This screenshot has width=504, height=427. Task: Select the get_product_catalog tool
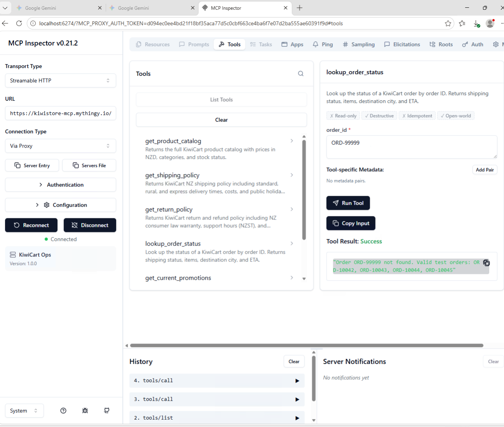tap(219, 149)
